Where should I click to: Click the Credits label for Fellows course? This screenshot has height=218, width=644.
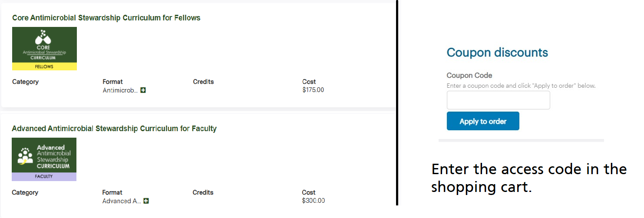203,82
